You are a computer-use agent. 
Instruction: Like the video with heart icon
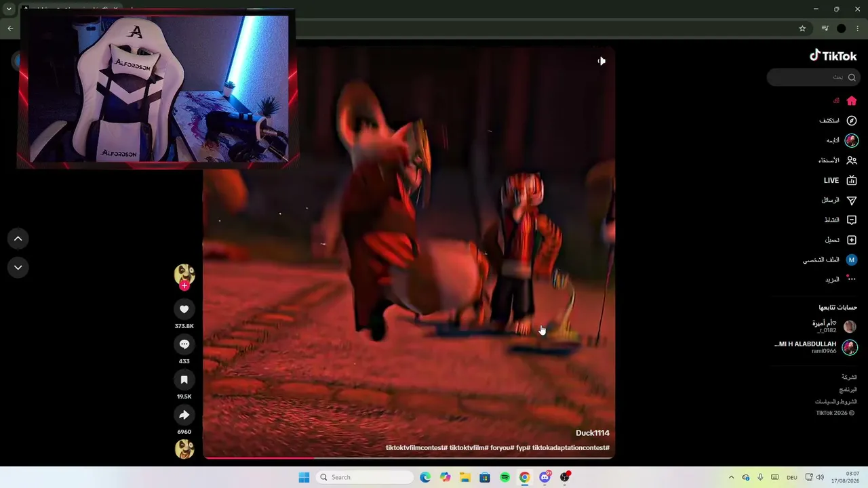[184, 309]
